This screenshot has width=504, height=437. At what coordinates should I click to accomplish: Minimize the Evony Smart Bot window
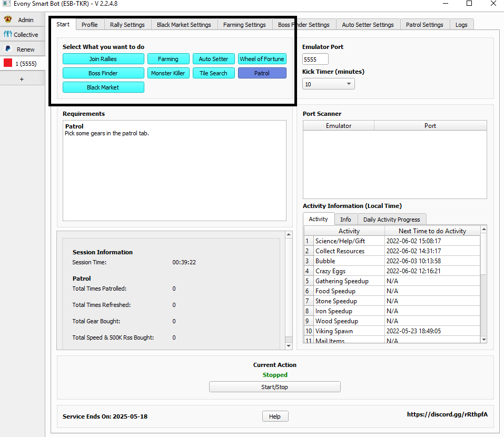pos(446,4)
